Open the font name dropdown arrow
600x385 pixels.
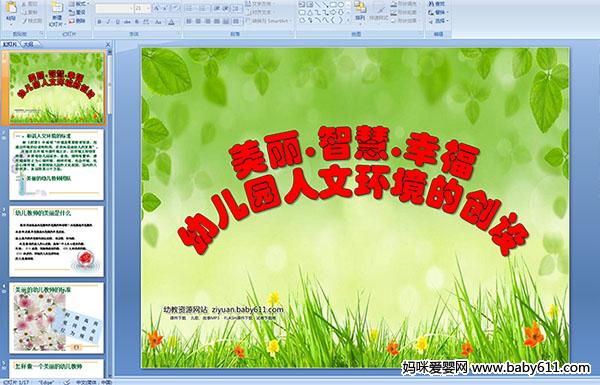point(131,8)
